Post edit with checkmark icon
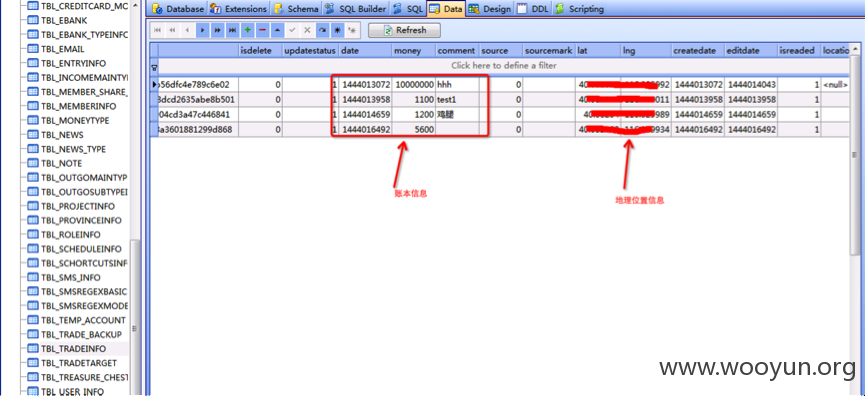Viewport: 865px width, 396px height. [292, 30]
